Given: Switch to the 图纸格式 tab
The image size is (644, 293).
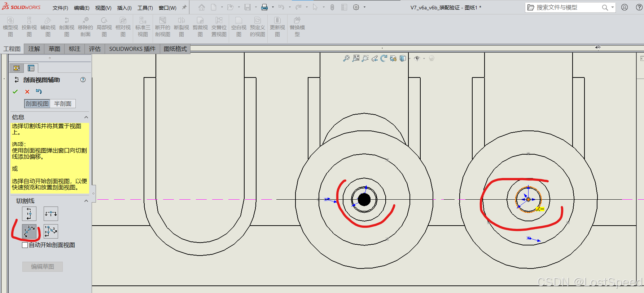Looking at the screenshot, I should (175, 49).
